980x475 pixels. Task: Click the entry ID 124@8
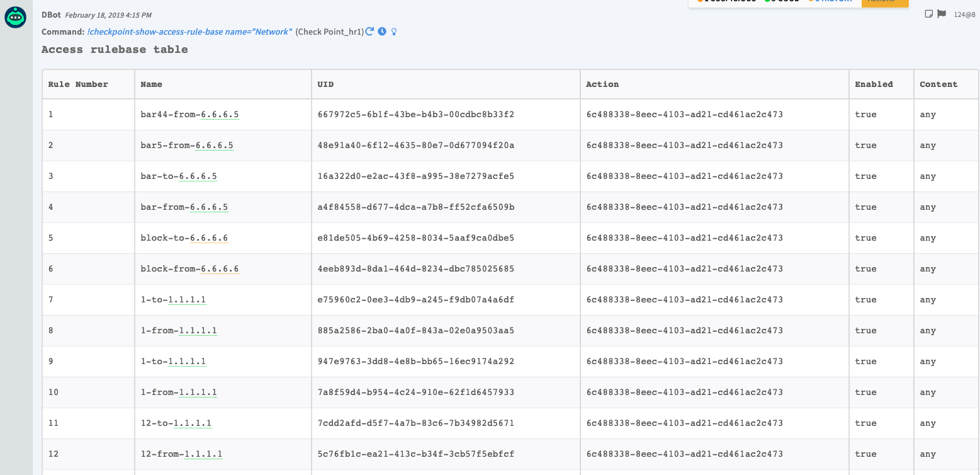(964, 14)
